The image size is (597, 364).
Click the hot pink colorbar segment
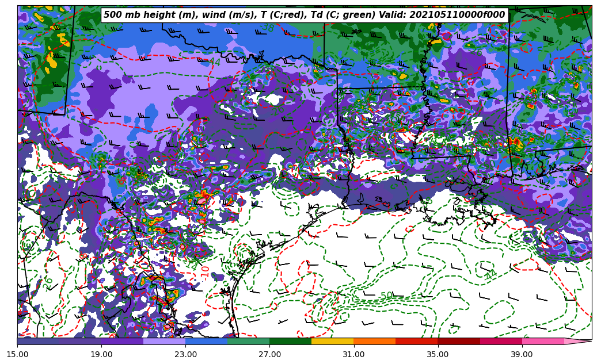pos(543,341)
